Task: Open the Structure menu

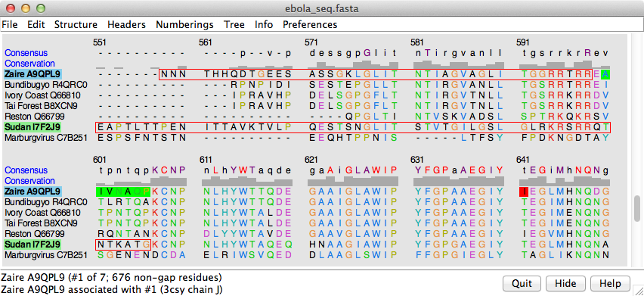Action: (76, 25)
